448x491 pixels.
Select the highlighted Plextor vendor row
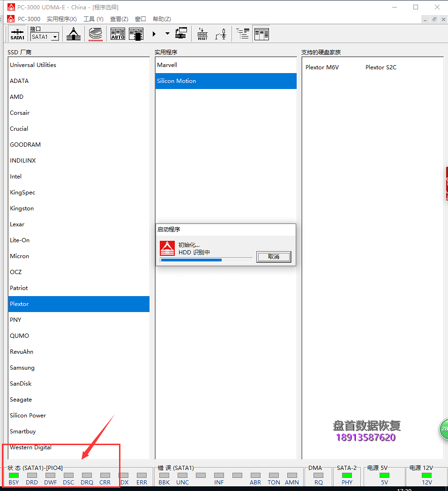[79, 304]
